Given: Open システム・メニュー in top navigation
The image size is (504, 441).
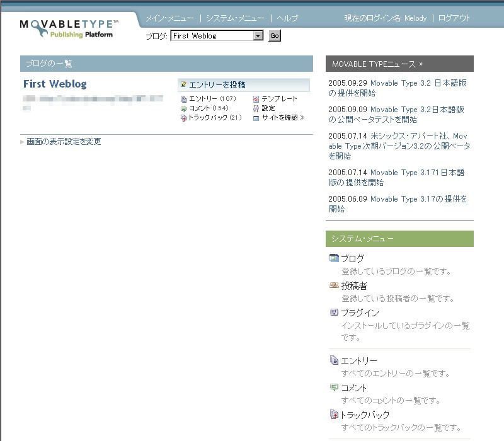Looking at the screenshot, I should point(235,18).
